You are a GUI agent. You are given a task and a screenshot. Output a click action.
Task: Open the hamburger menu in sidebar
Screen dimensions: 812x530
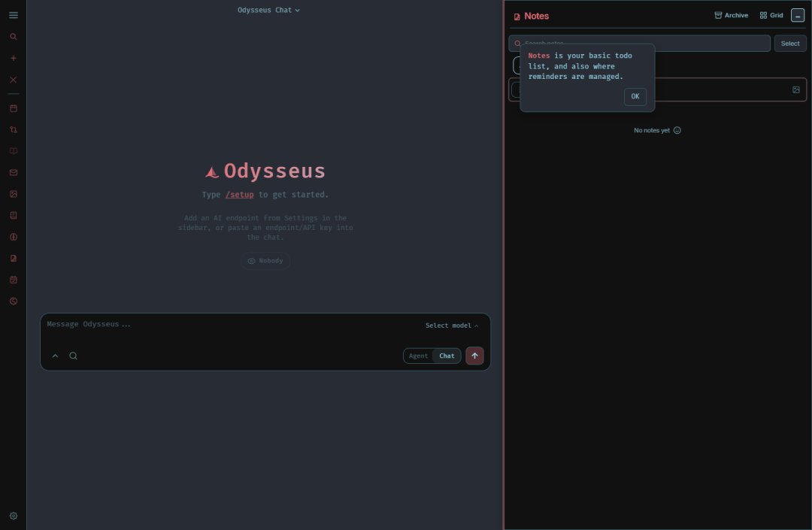tap(14, 15)
